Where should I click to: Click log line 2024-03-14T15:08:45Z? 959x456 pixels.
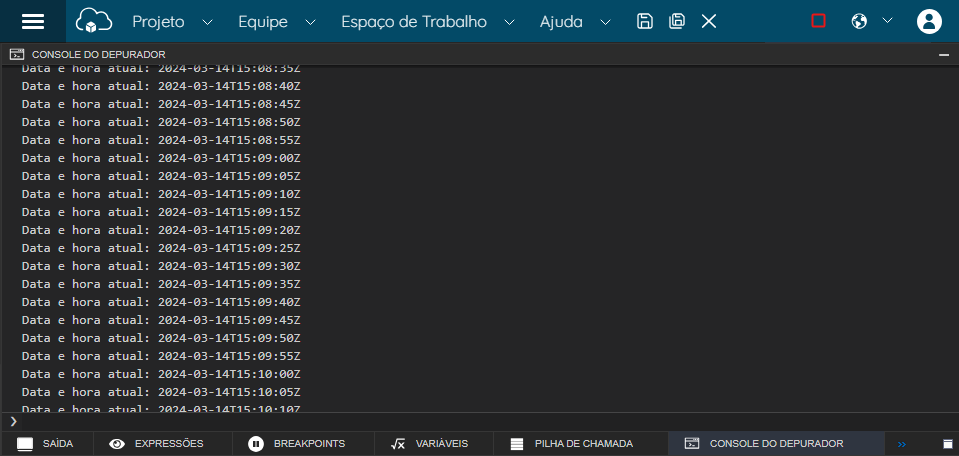click(x=161, y=104)
